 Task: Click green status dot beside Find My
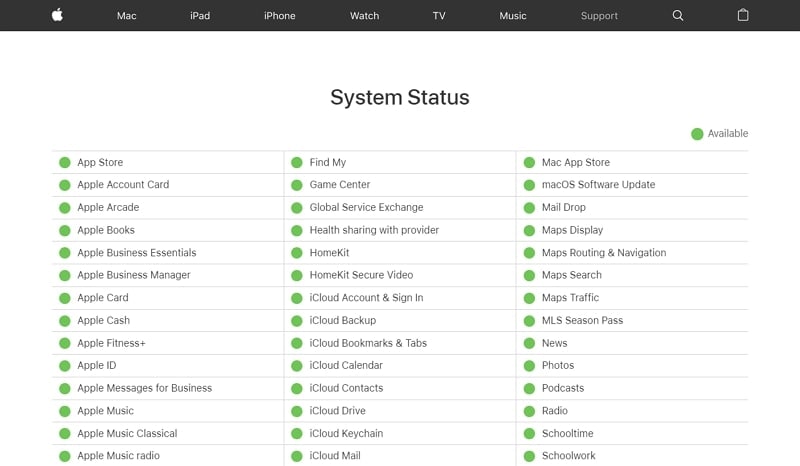tap(297, 162)
